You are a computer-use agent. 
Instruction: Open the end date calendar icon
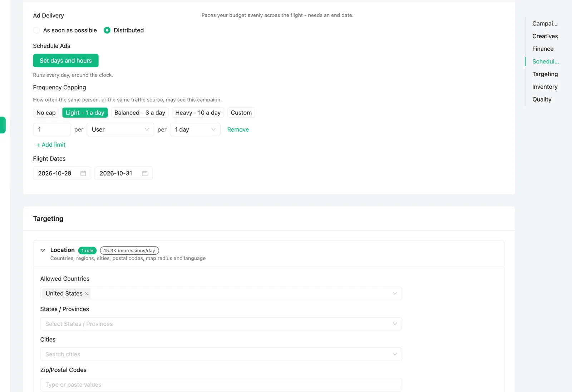point(145,173)
